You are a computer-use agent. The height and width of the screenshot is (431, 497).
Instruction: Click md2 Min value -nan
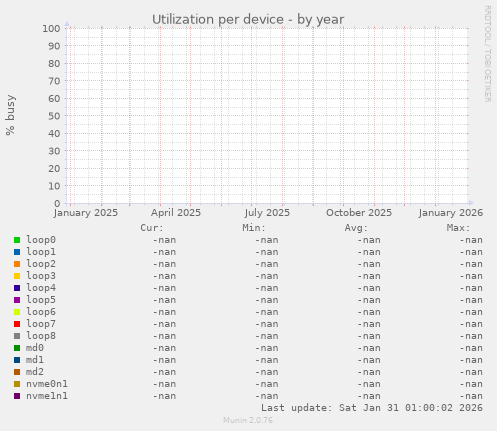[x=267, y=372]
